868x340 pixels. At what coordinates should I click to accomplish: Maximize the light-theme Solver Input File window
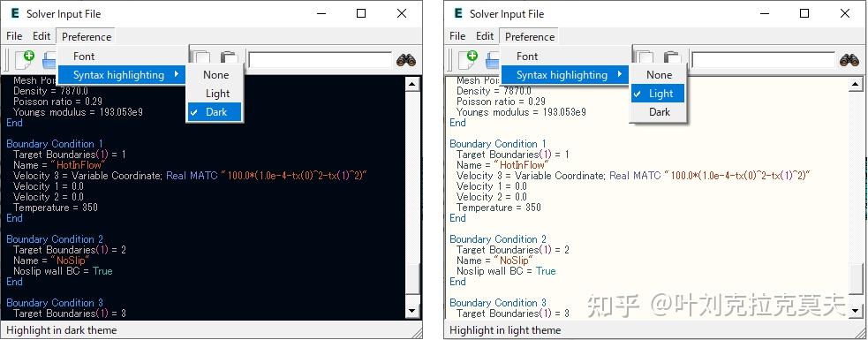804,13
